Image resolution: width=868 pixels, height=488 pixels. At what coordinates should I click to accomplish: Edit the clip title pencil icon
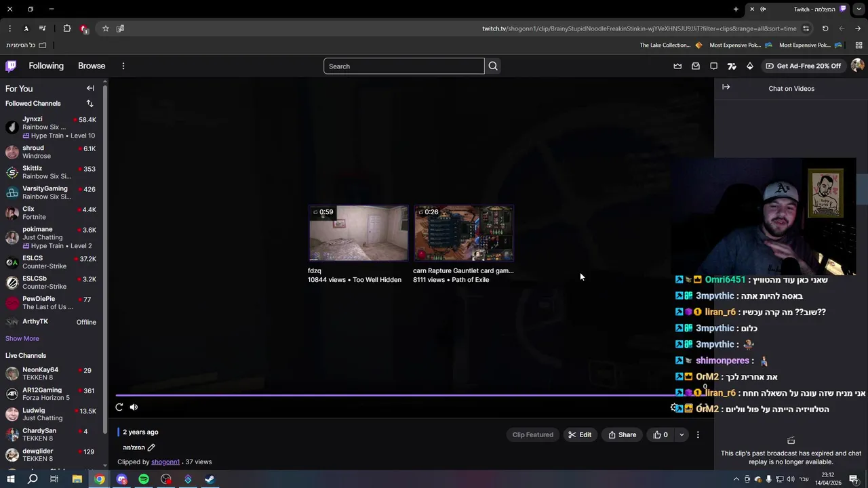click(x=151, y=447)
